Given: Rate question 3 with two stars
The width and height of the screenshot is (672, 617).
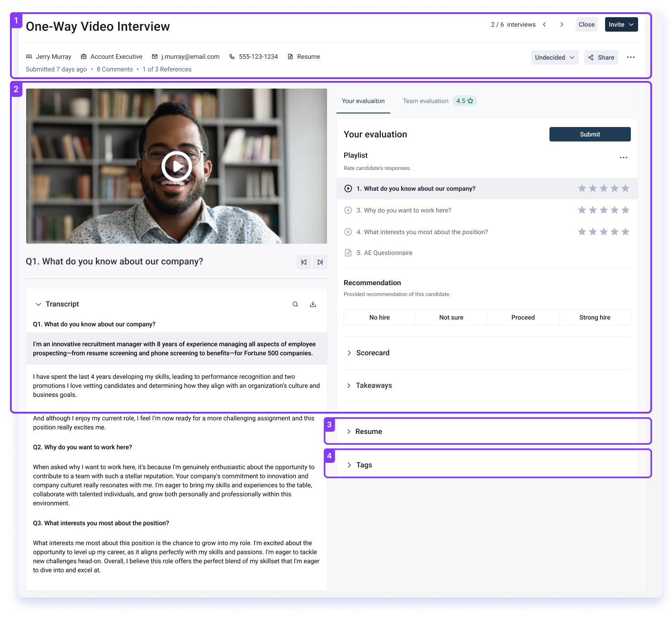Looking at the screenshot, I should coord(593,210).
